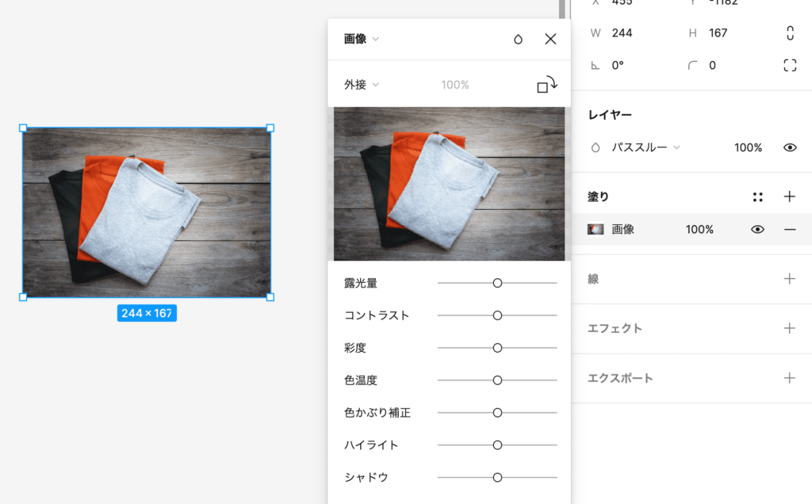The height and width of the screenshot is (504, 812).
Task: Add a new fill with 塗り plus icon
Action: (789, 197)
